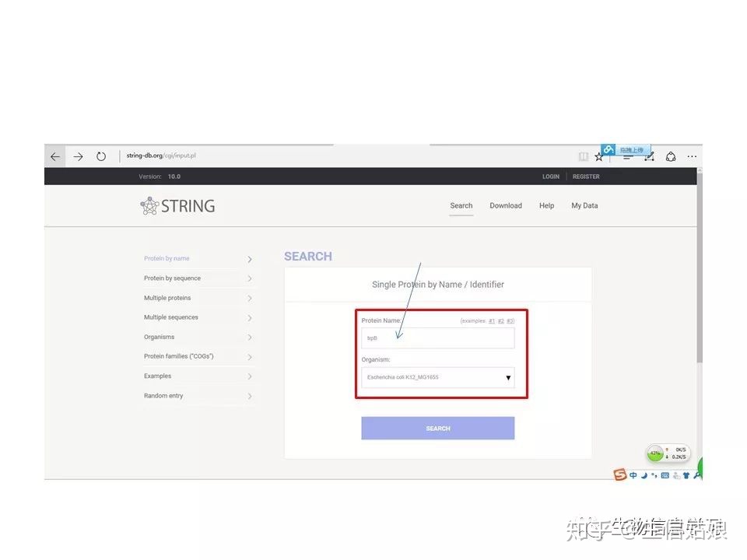
Task: Select Multiple proteins sidebar item
Action: [167, 298]
